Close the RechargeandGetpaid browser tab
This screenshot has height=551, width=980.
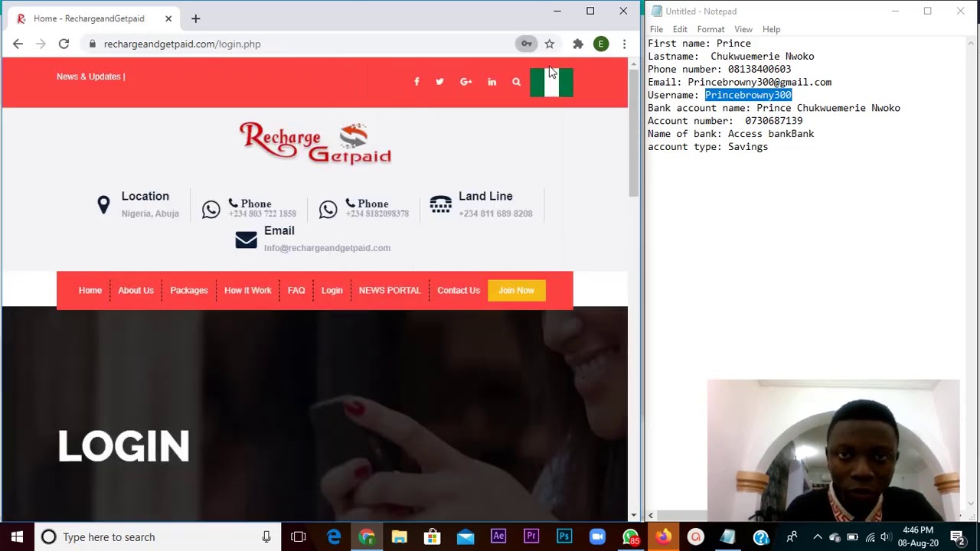pos(168,18)
